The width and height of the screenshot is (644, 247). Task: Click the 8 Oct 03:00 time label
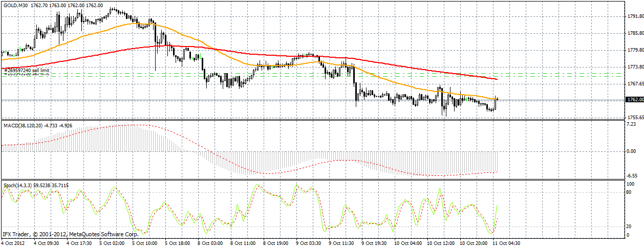click(x=211, y=242)
